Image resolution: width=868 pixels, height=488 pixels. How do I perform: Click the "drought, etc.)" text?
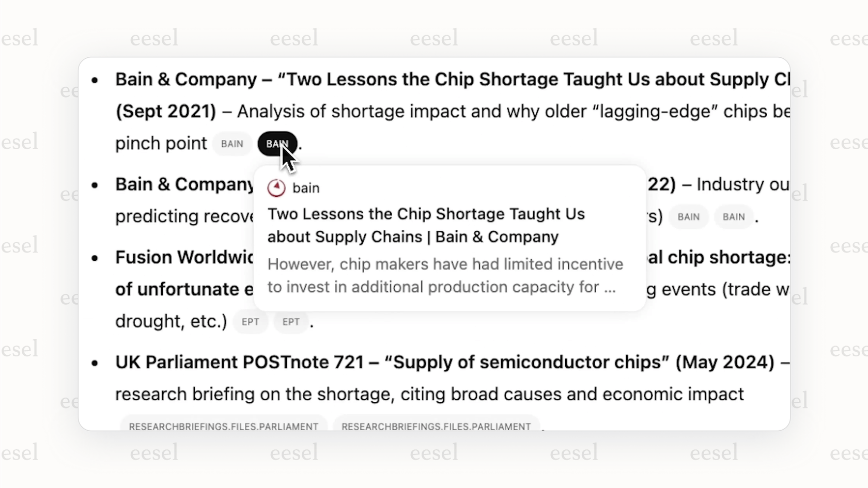point(171,321)
